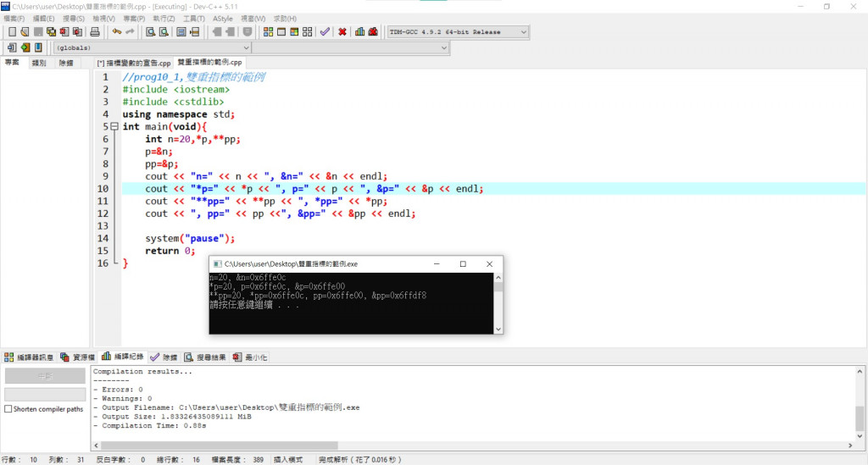Open the (globals) scope dropdown

pyautogui.click(x=153, y=47)
